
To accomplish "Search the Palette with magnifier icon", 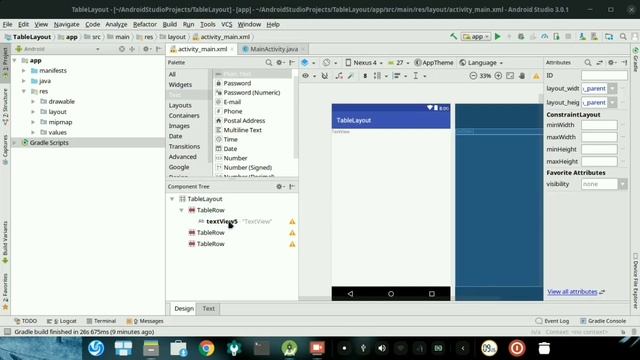I will tap(269, 62).
